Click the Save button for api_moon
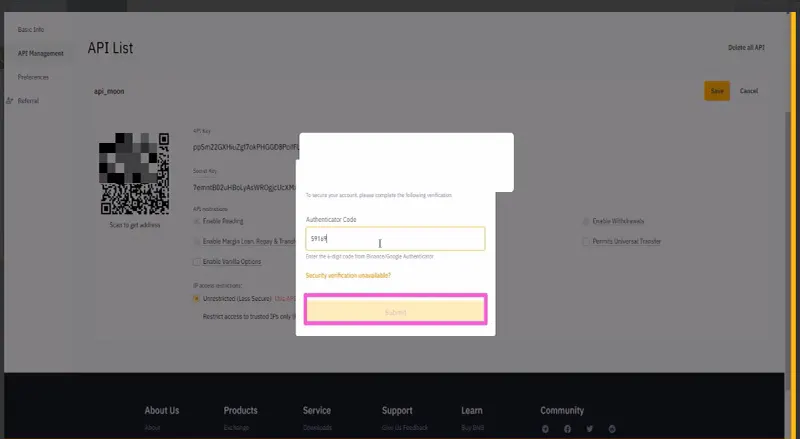800x439 pixels. click(717, 91)
